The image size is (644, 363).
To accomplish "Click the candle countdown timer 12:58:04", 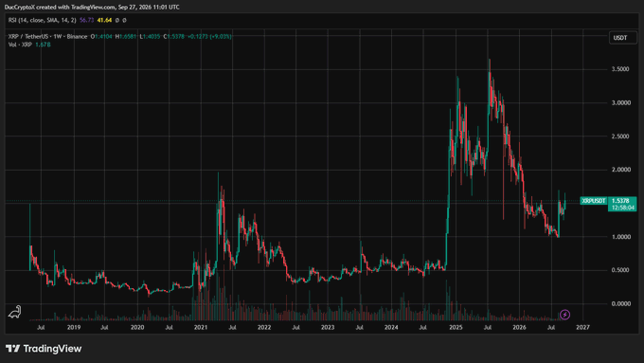I will (x=623, y=208).
